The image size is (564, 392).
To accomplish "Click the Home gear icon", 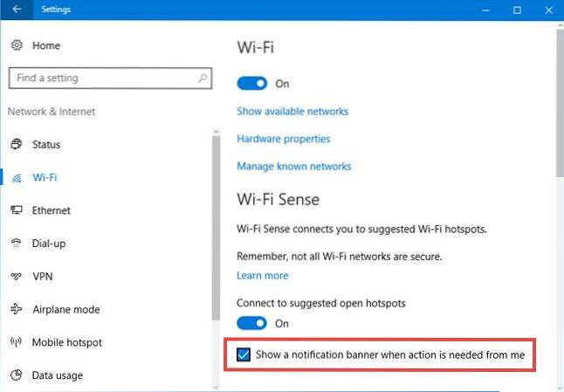I will click(17, 45).
